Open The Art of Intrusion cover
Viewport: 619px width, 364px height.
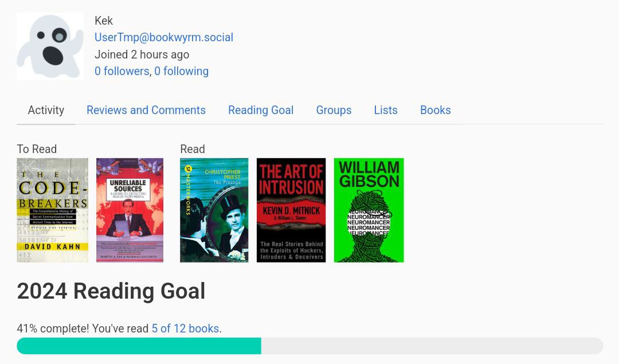291,210
